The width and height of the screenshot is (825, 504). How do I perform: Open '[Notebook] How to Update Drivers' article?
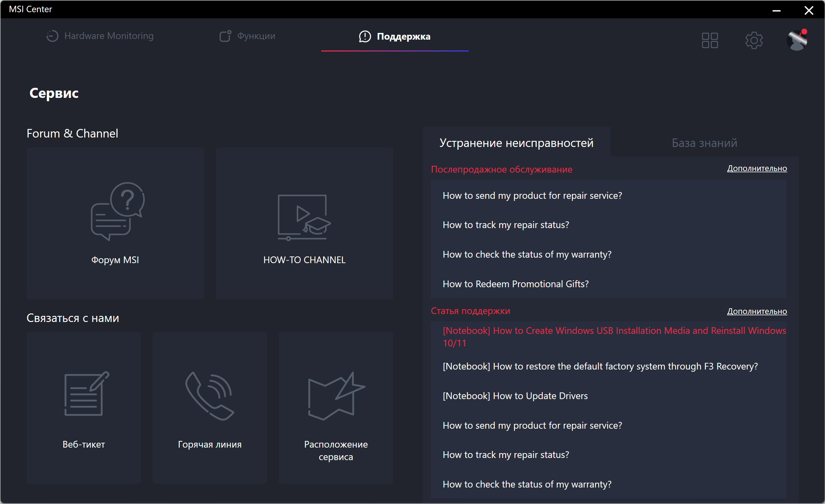[x=515, y=396]
